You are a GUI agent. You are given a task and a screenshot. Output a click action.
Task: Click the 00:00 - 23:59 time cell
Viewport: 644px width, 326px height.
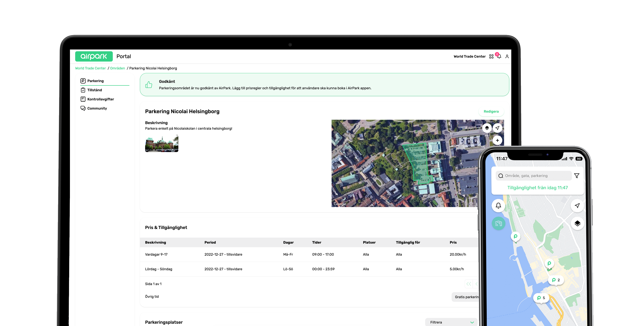pos(323,269)
